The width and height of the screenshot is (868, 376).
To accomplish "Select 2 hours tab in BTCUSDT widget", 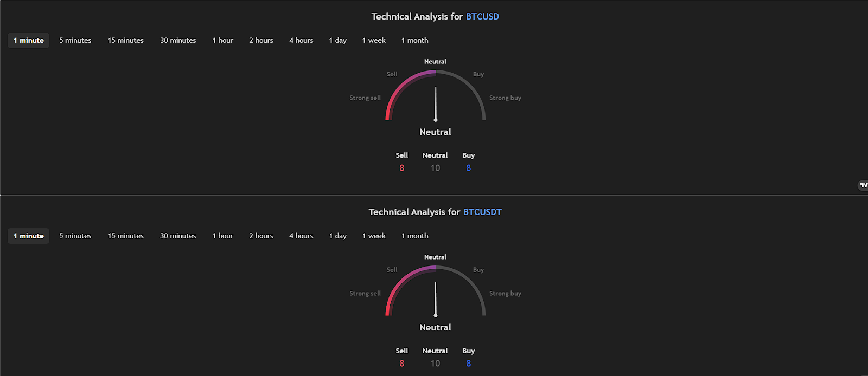I will (x=261, y=236).
